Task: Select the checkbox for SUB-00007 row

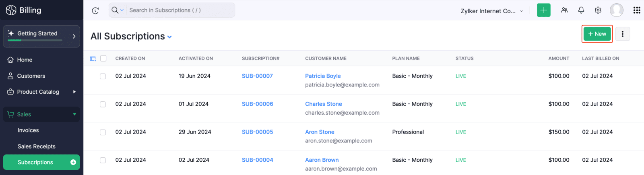Action: 103,76
